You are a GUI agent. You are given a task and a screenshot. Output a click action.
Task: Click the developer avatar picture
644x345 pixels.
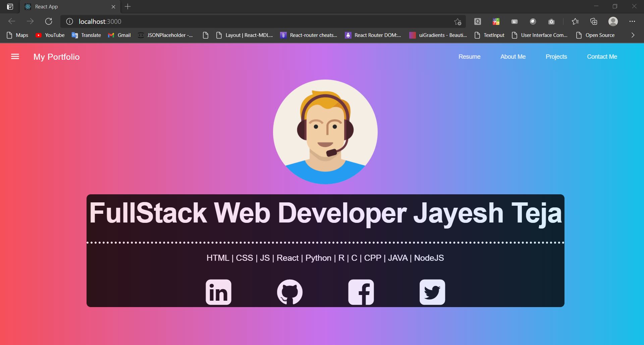(325, 132)
